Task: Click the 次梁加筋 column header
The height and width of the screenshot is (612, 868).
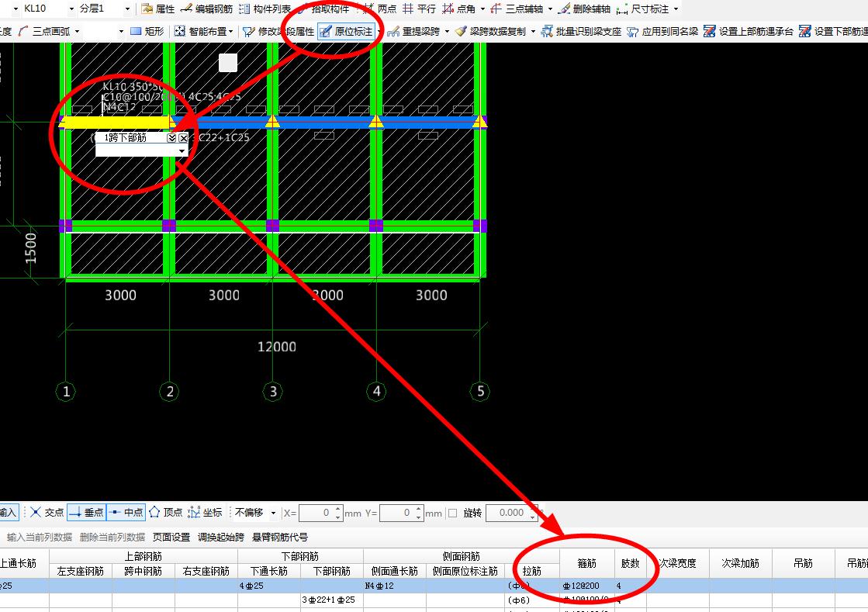Action: coord(740,563)
